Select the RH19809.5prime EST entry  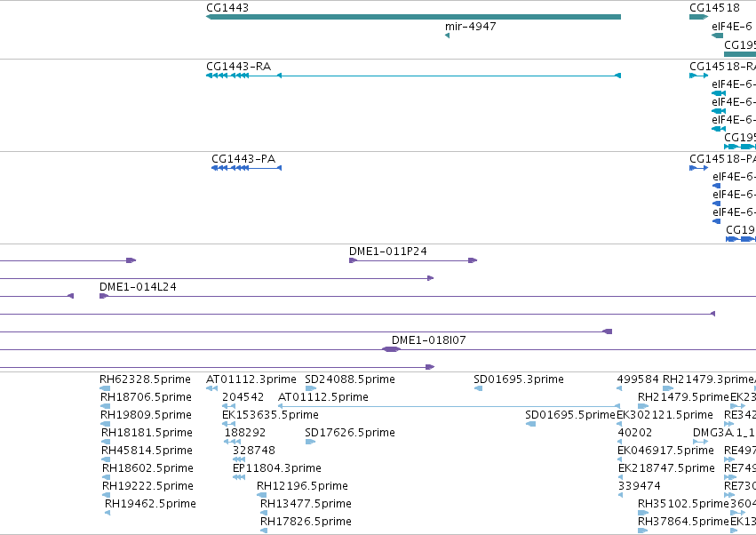pyautogui.click(x=146, y=415)
